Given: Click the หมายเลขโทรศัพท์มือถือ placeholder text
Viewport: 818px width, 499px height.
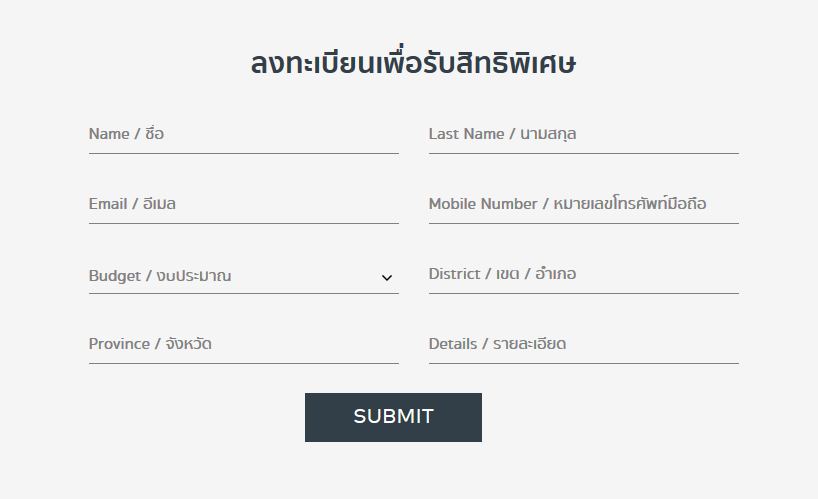Looking at the screenshot, I should coord(630,203).
